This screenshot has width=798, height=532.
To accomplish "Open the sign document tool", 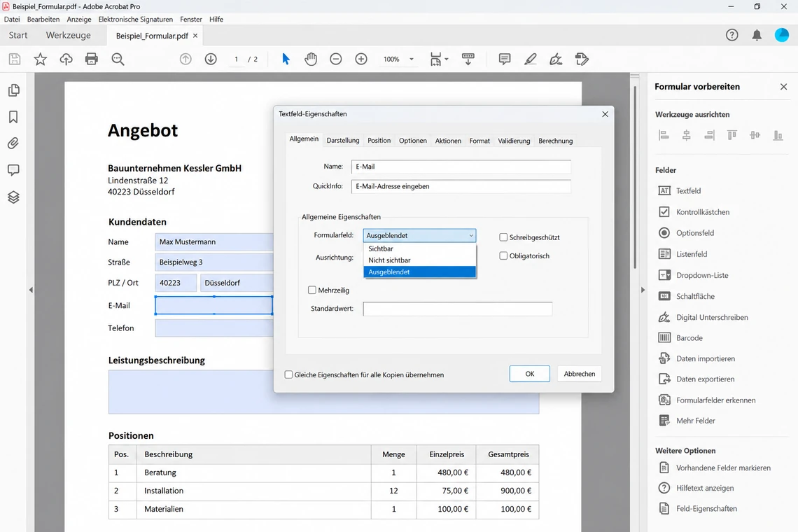I will point(556,59).
